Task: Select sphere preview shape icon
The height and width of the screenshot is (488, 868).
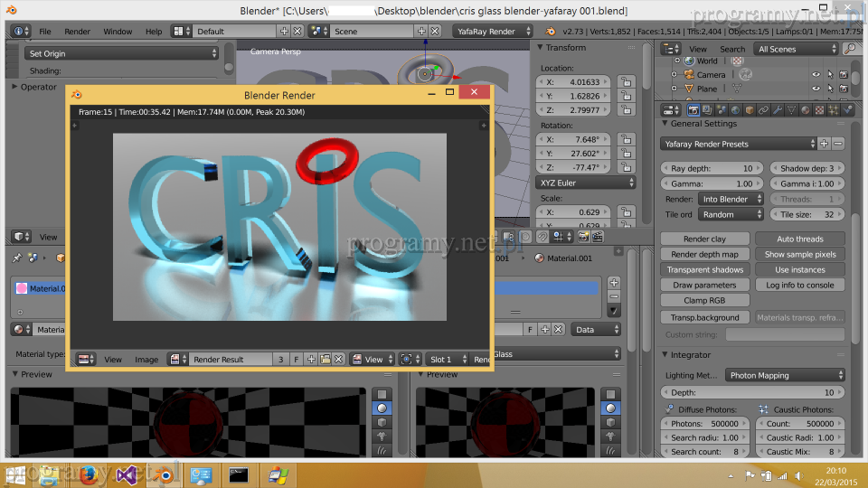Action: click(x=382, y=408)
